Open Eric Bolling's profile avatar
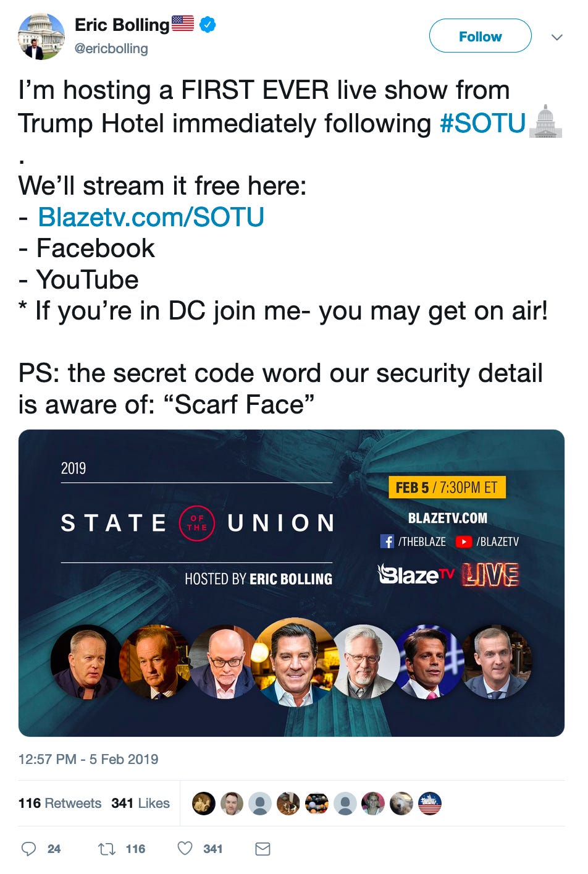The image size is (588, 874). click(x=41, y=36)
